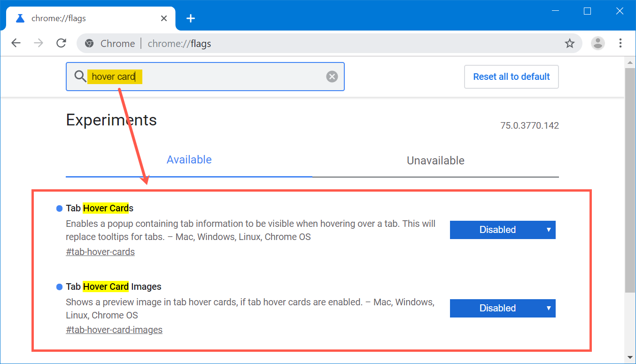
Task: Clear the flags search field
Action: click(332, 77)
